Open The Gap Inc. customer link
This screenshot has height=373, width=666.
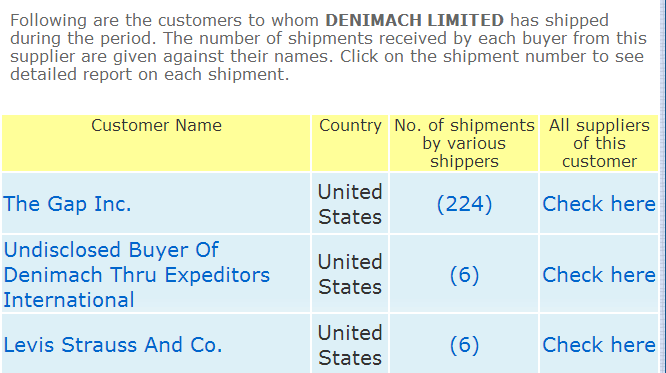[x=67, y=204]
